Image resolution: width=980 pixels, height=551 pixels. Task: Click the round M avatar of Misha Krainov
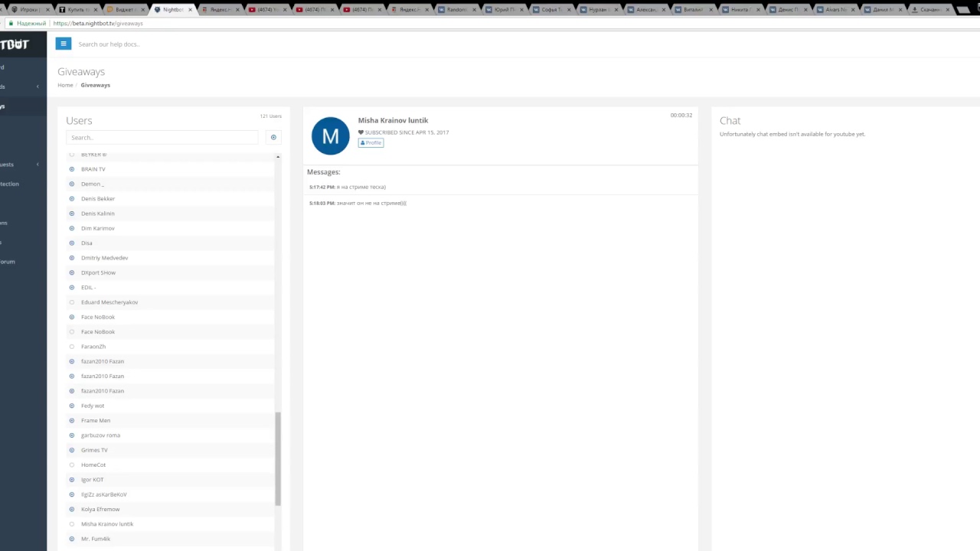[x=331, y=135]
